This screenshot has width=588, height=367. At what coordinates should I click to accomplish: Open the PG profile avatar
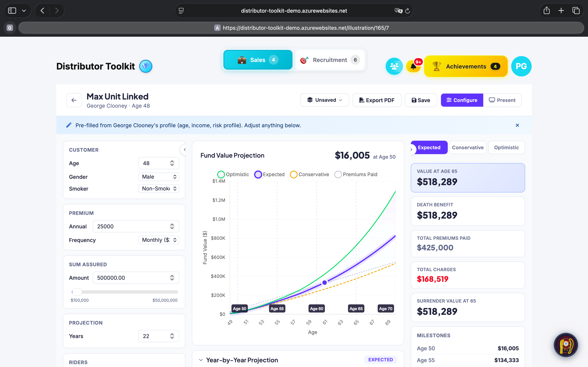521,66
